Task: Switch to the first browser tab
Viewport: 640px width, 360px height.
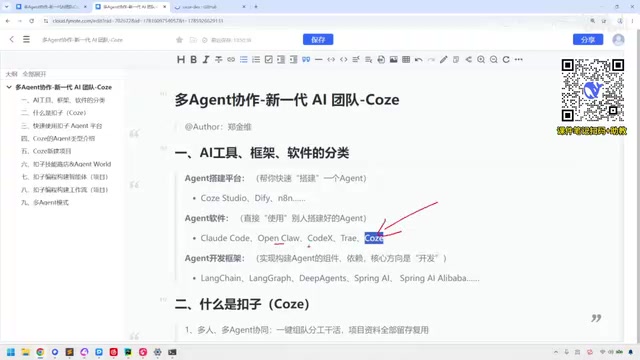Action: point(51,7)
